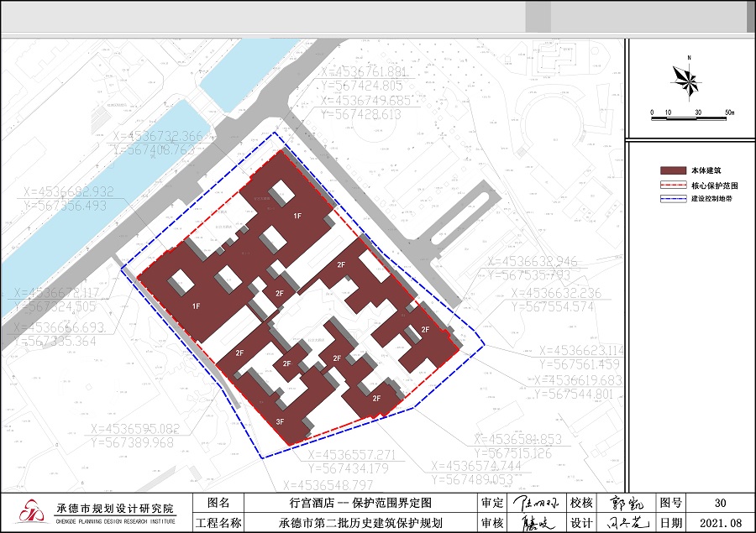Click the 本体建筑 legend label text
The image size is (756, 533).
tap(702, 170)
